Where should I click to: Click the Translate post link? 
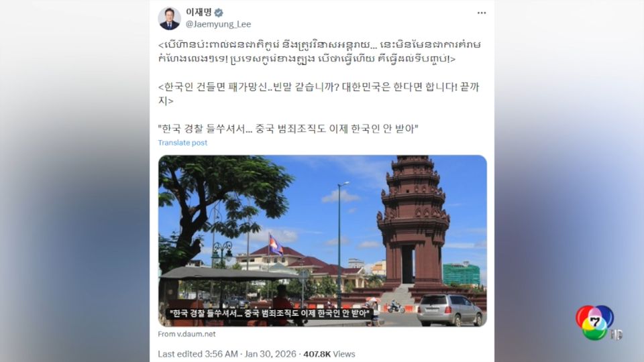click(x=182, y=142)
